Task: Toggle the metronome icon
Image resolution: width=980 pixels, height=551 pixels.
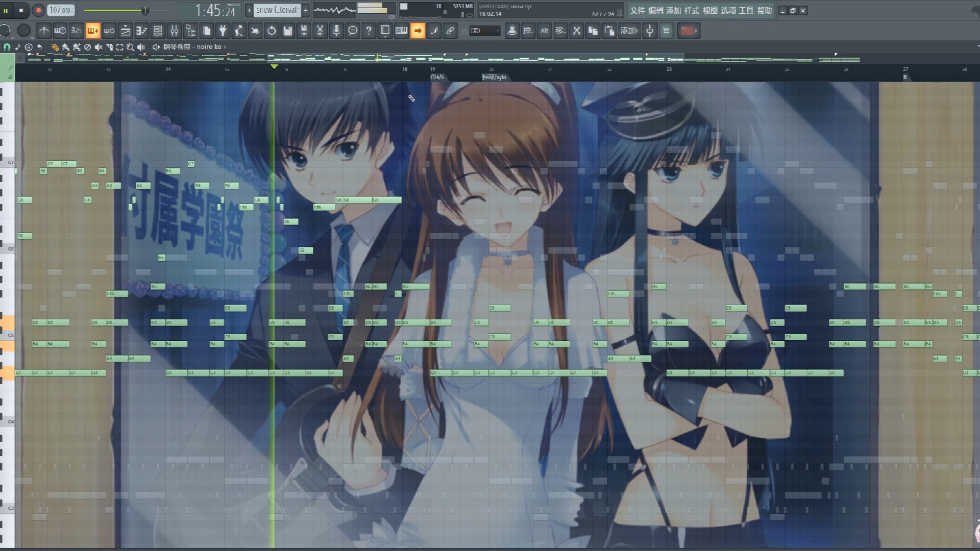Action: coord(44,31)
